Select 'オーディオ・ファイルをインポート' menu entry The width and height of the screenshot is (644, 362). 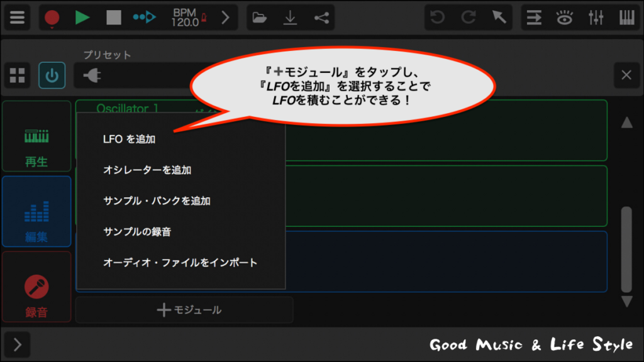click(181, 262)
